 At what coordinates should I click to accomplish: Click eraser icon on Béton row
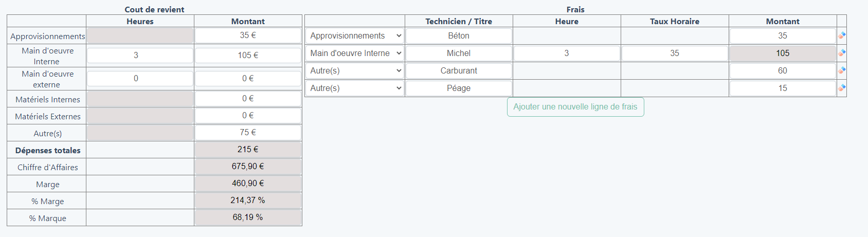point(842,35)
